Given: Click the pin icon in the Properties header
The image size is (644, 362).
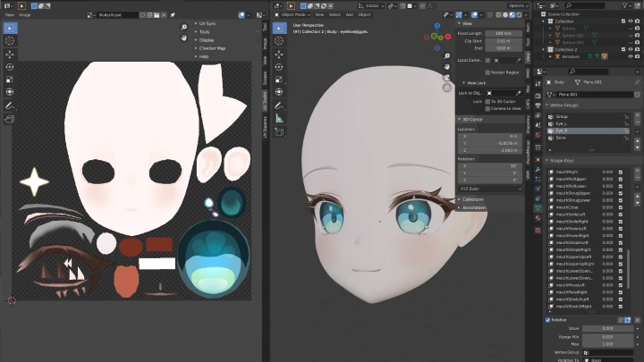Looking at the screenshot, I should [x=637, y=82].
